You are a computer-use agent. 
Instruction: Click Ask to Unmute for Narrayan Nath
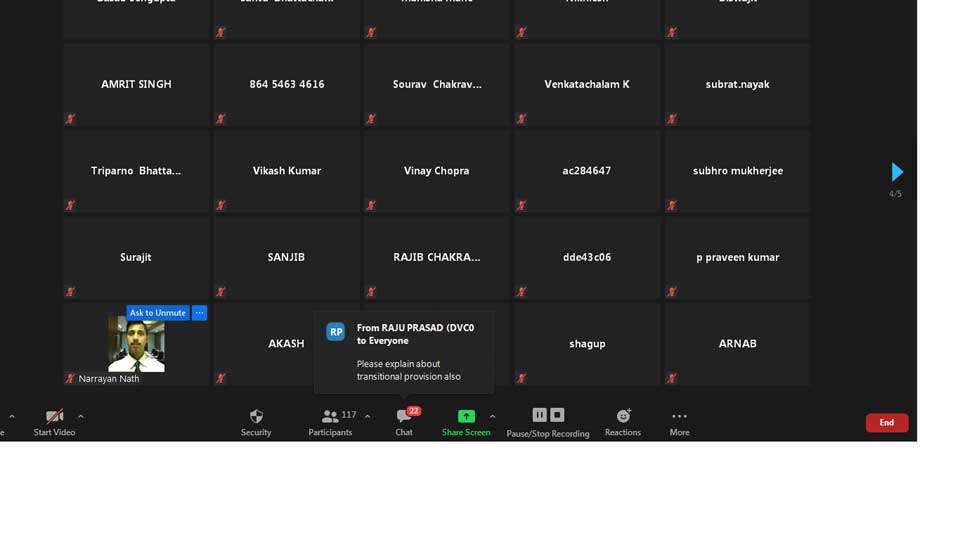coord(157,313)
